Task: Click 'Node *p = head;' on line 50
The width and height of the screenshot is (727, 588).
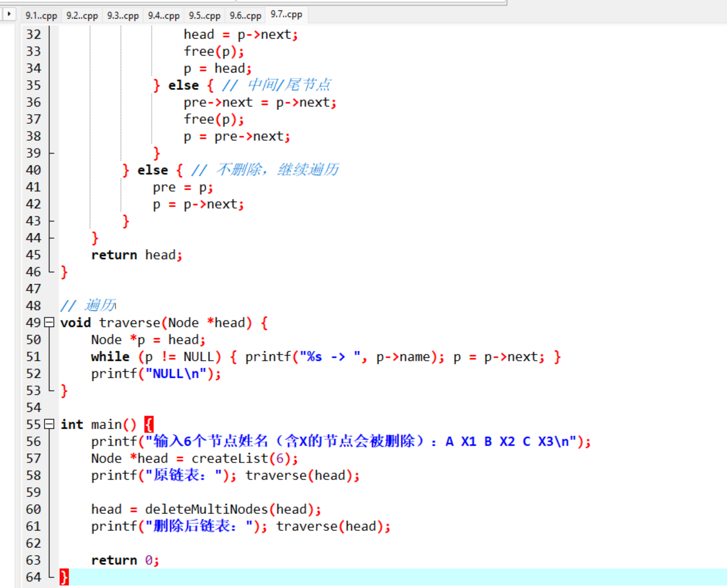Action: (148, 340)
